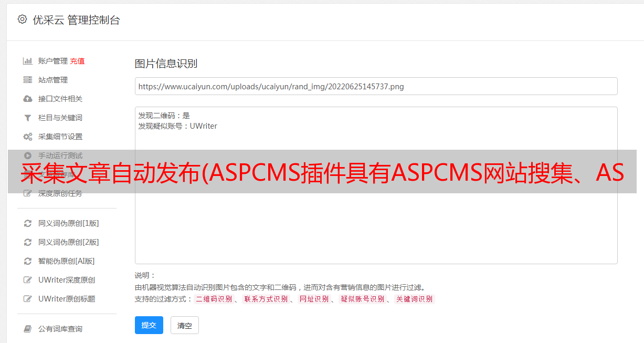Open 智能伪原创[AI版] menu item

point(66,261)
